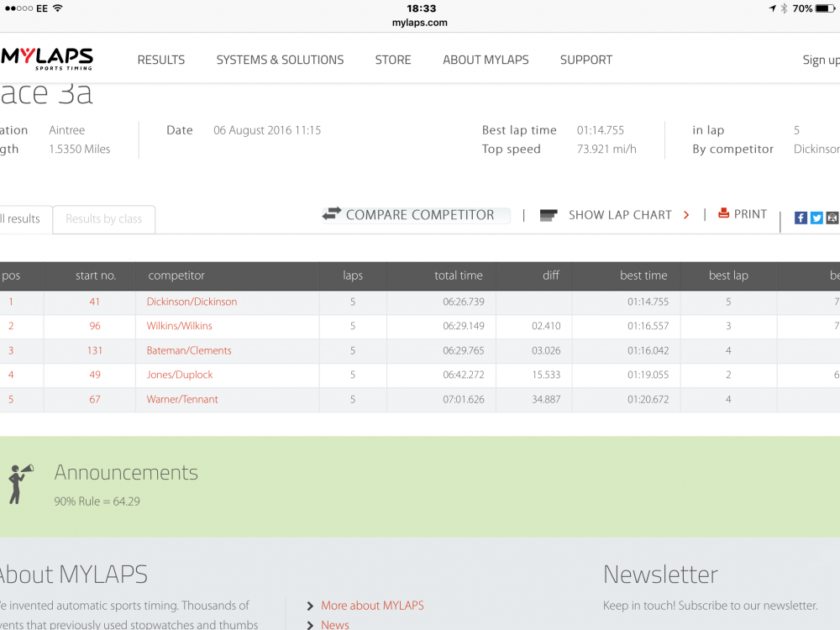
Task: Open the SUPPORT menu
Action: pos(586,60)
